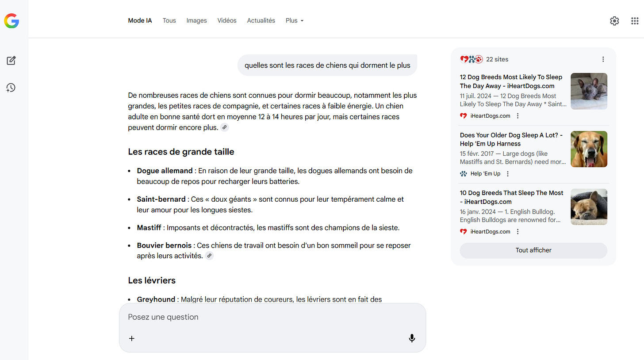Open options for 10 Dog Breeds iHeartDogs result
Screen dimensions: 644x360
pyautogui.click(x=517, y=231)
